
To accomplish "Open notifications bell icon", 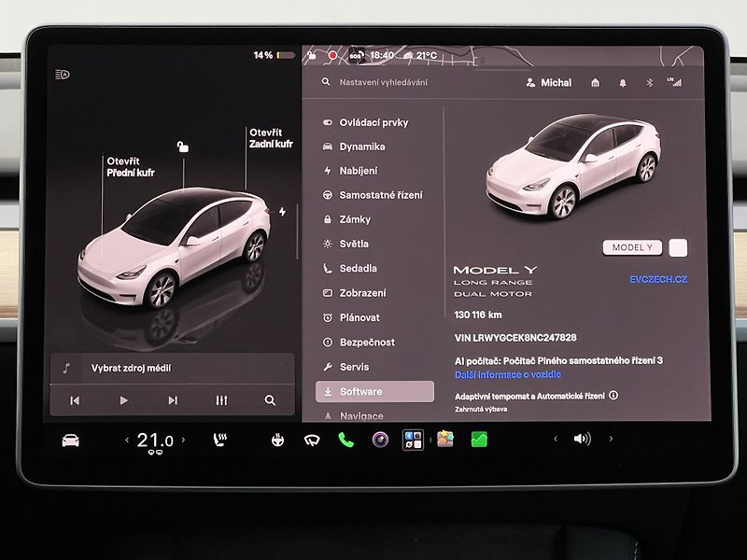I will [622, 83].
